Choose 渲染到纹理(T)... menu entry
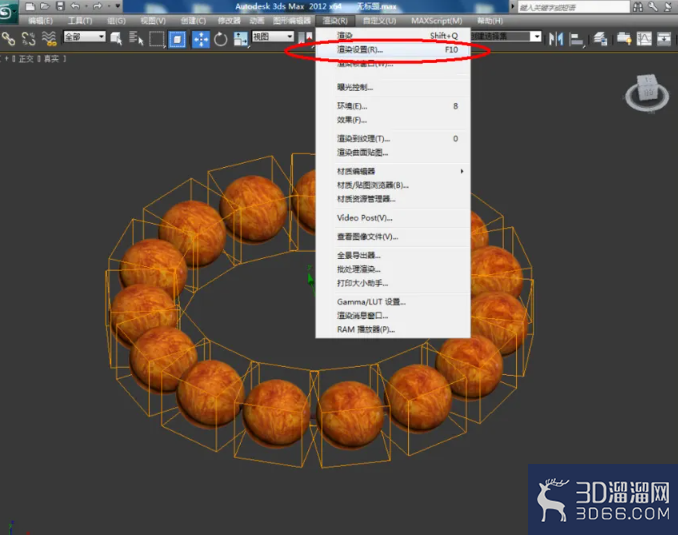This screenshot has height=535, width=678. [x=393, y=138]
